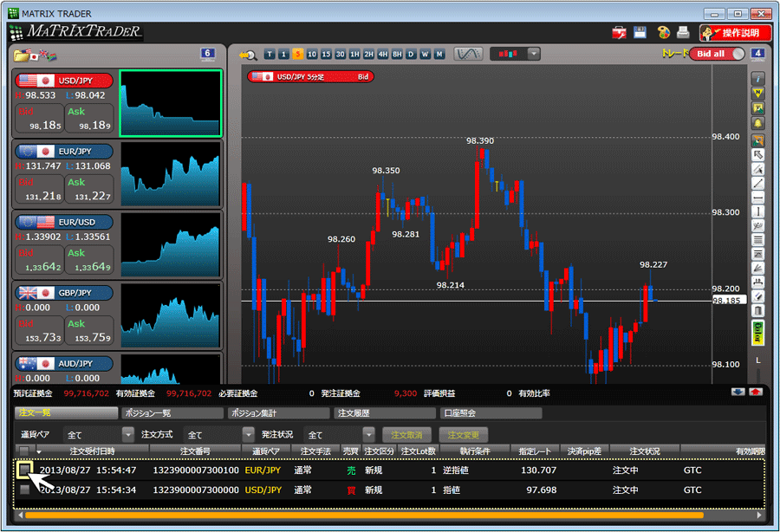This screenshot has width=780, height=532.
Task: Click the USD/JPY Bid price button
Action: point(40,119)
